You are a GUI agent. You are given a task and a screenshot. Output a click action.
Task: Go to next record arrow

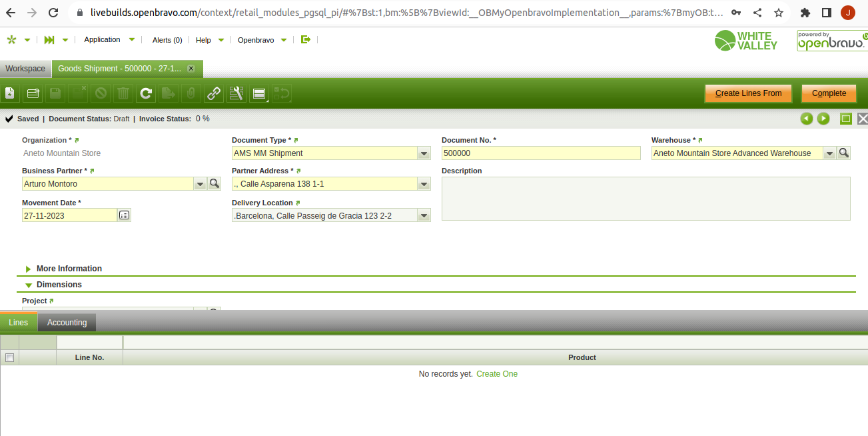pos(823,119)
